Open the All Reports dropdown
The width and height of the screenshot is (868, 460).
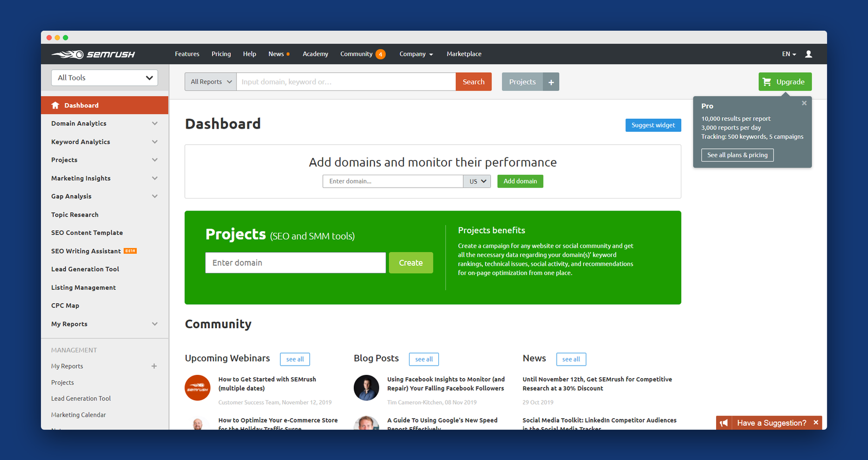(210, 82)
